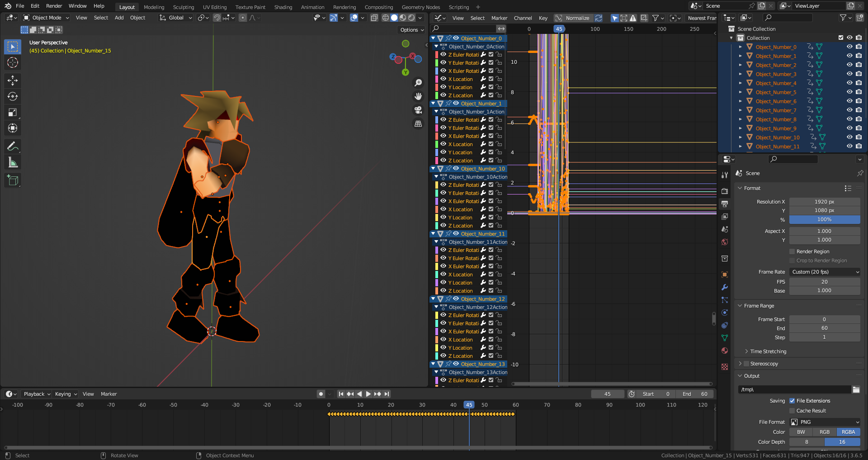Open the Render menu
868x460 pixels.
click(54, 6)
